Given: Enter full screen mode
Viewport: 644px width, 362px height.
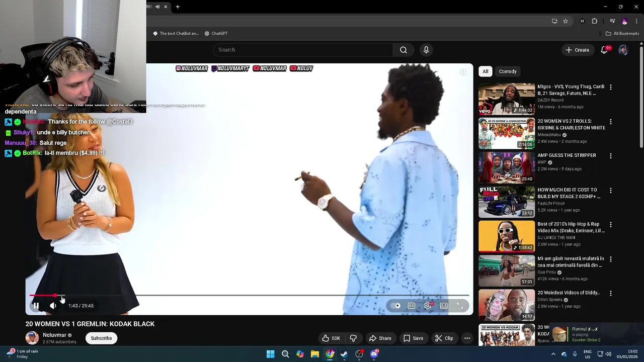Looking at the screenshot, I should point(460,306).
